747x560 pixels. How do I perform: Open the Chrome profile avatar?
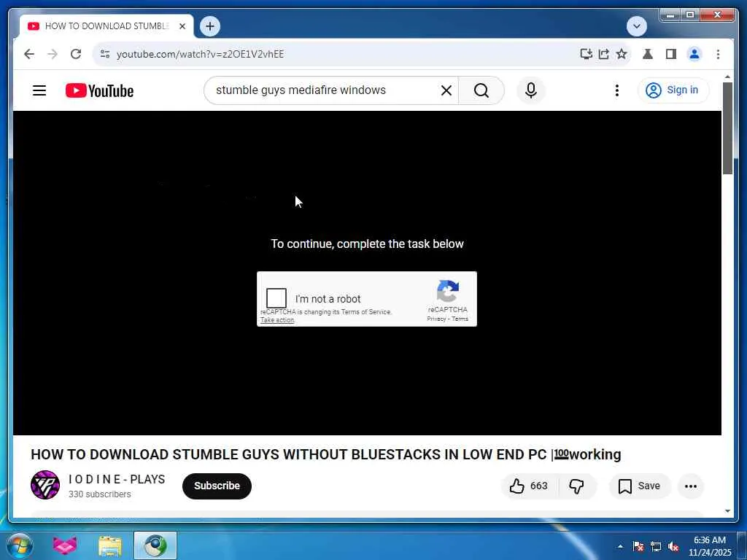pos(694,54)
